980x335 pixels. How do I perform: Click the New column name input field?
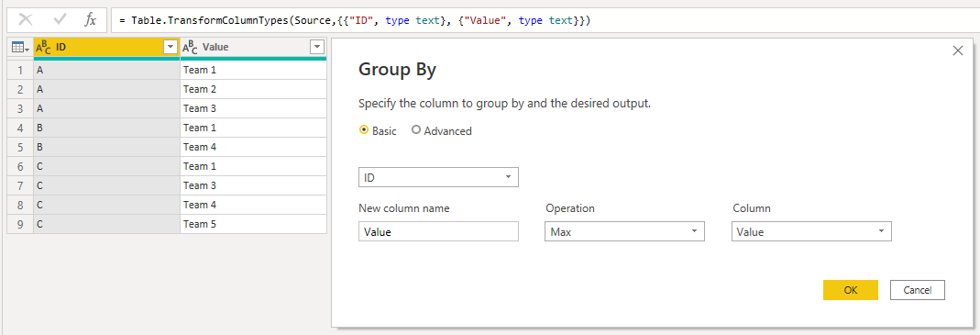pyautogui.click(x=439, y=231)
